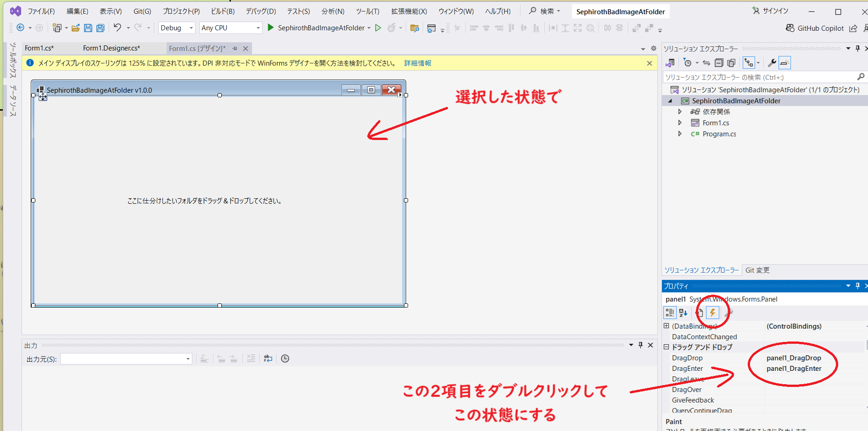Click the Navigate Backward arrow icon
Image resolution: width=868 pixels, height=431 pixels.
click(20, 28)
